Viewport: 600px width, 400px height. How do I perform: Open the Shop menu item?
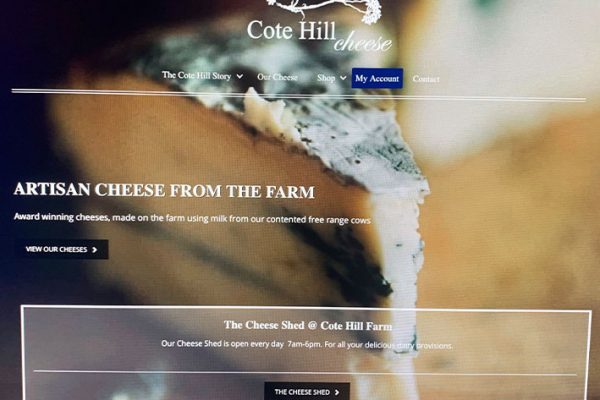pyautogui.click(x=326, y=78)
